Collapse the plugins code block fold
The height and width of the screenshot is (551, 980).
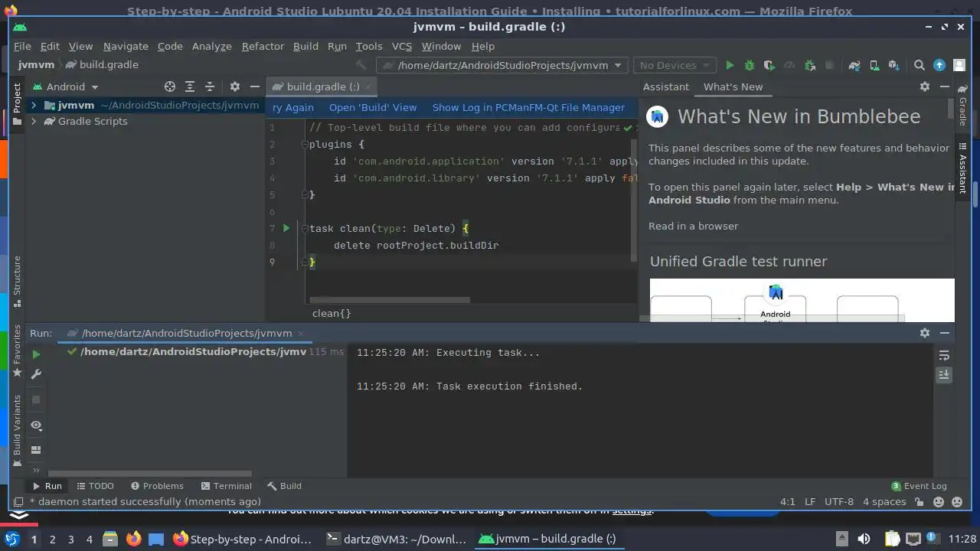pyautogui.click(x=305, y=145)
